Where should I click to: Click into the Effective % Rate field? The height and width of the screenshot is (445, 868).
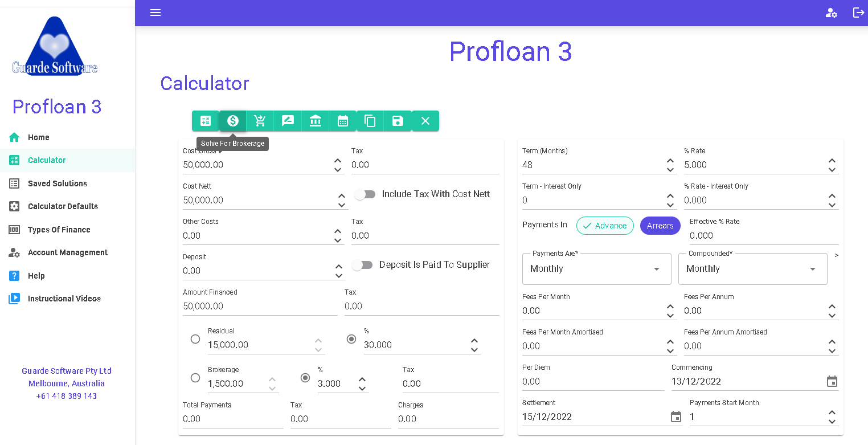(x=764, y=236)
